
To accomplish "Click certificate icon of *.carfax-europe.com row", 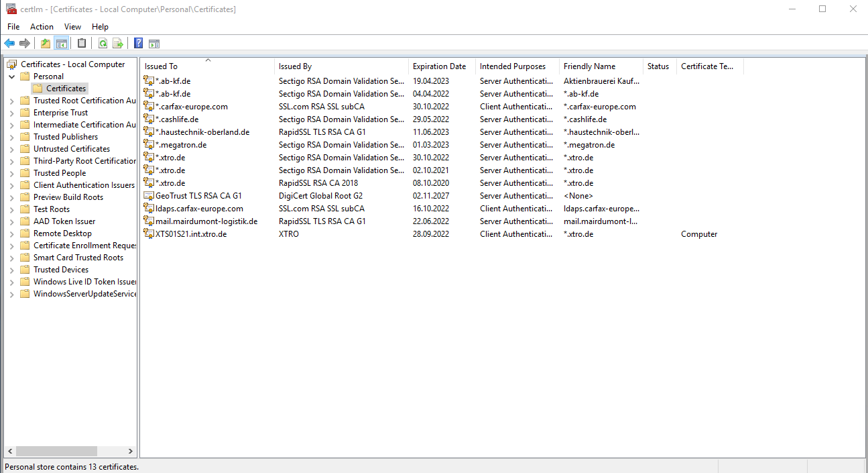I will (x=149, y=106).
